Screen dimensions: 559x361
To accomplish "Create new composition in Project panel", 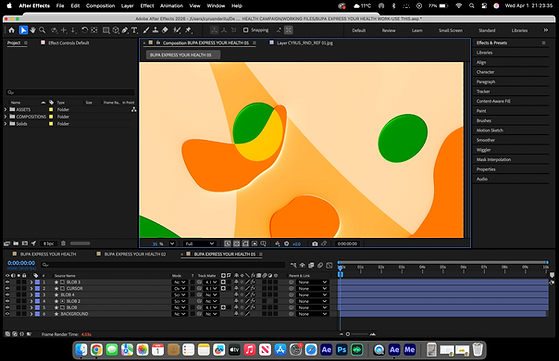I will (x=25, y=243).
